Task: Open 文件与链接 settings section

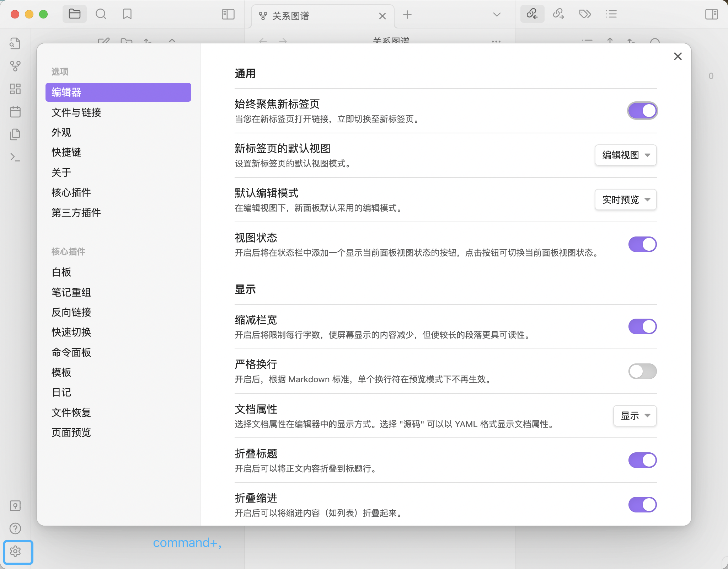Action: (x=118, y=112)
